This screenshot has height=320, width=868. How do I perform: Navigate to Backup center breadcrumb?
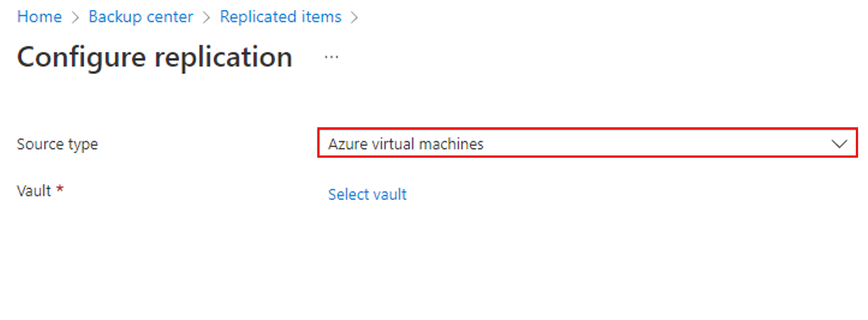pos(141,17)
